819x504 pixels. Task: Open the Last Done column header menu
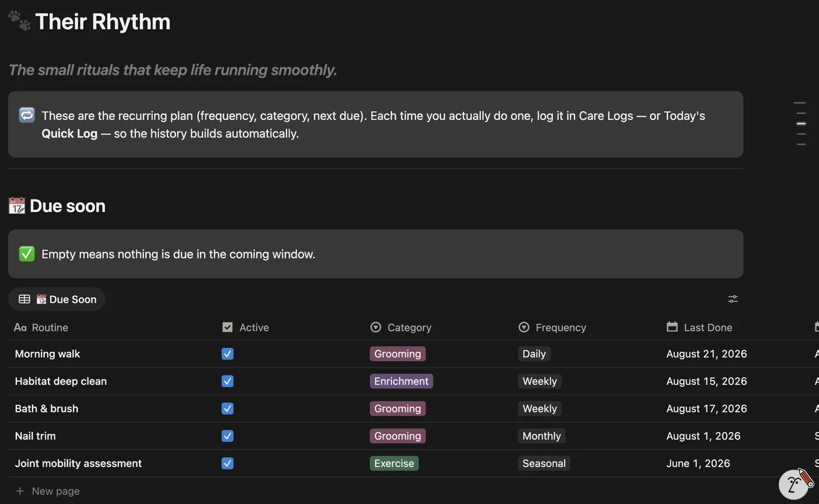point(700,327)
